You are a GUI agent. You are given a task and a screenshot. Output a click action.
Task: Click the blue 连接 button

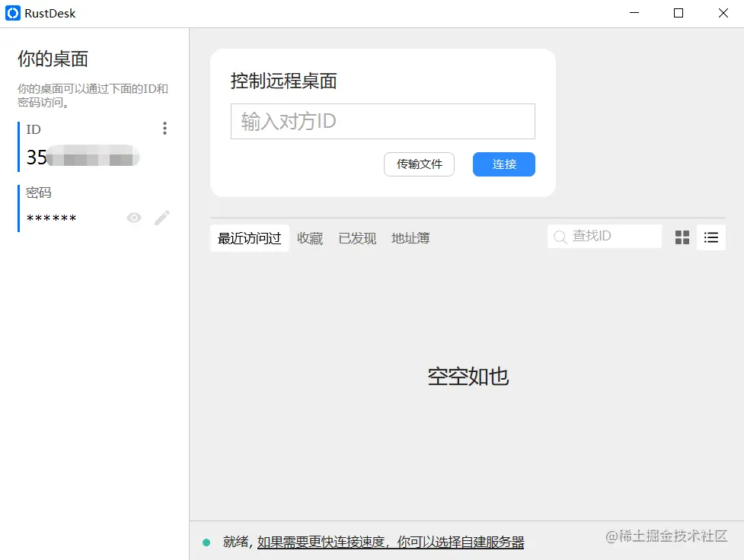pyautogui.click(x=504, y=164)
